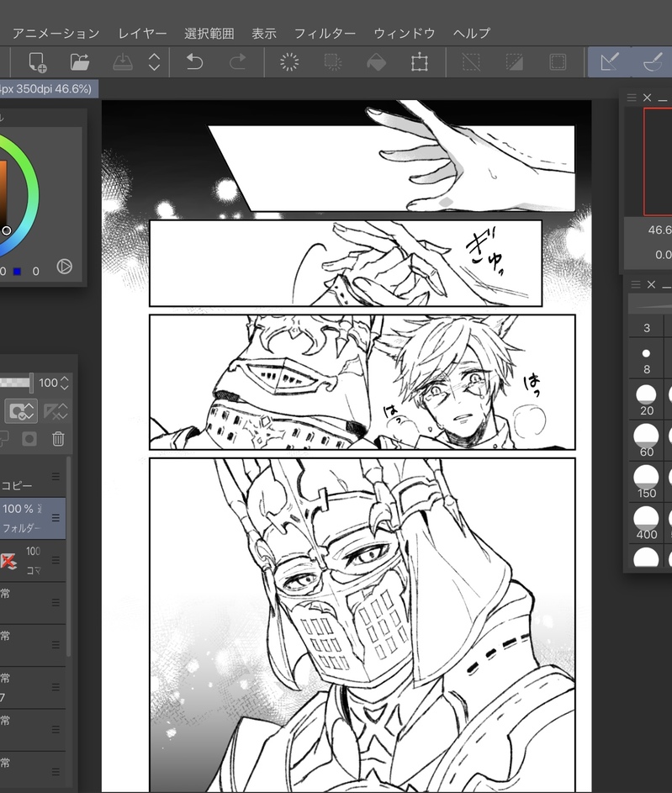Open the 選択範囲 menu
This screenshot has height=793, width=672.
(209, 34)
